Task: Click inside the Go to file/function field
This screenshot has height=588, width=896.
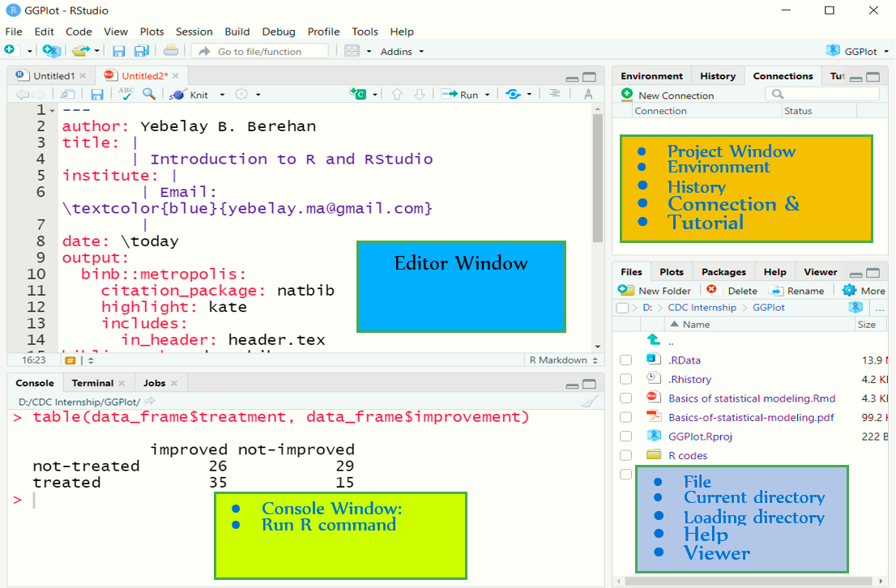Action: pos(259,51)
